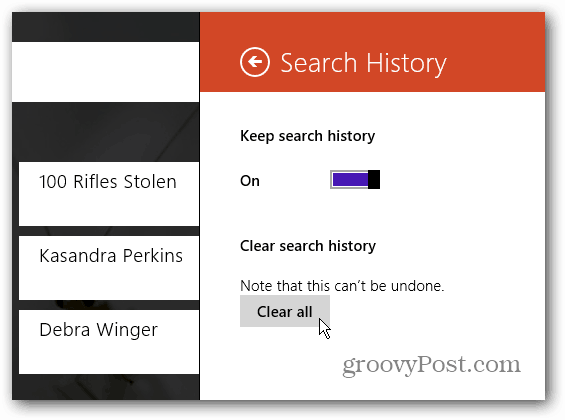Click the dark area above 100 Rifles Stolen
The height and width of the screenshot is (420, 565).
pos(106,131)
